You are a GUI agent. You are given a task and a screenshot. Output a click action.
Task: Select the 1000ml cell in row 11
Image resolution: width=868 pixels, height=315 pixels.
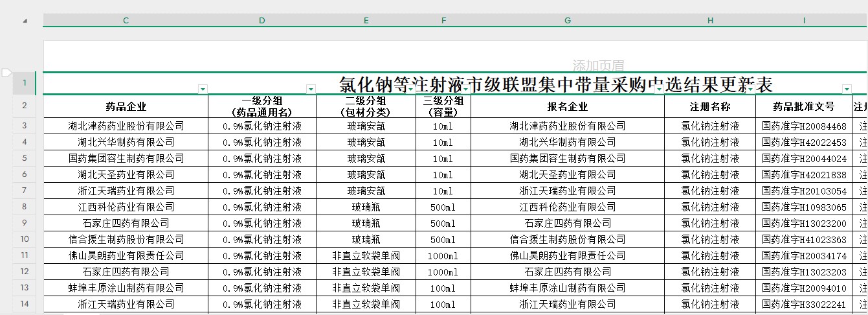(443, 255)
